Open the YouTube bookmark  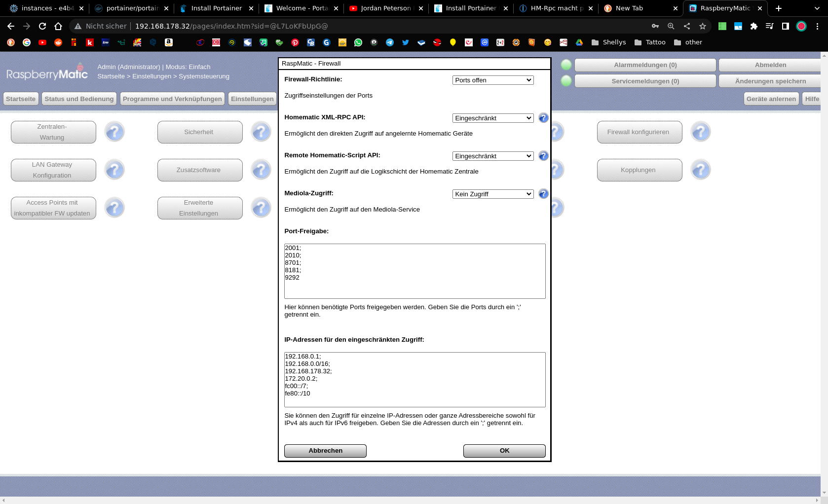(42, 42)
